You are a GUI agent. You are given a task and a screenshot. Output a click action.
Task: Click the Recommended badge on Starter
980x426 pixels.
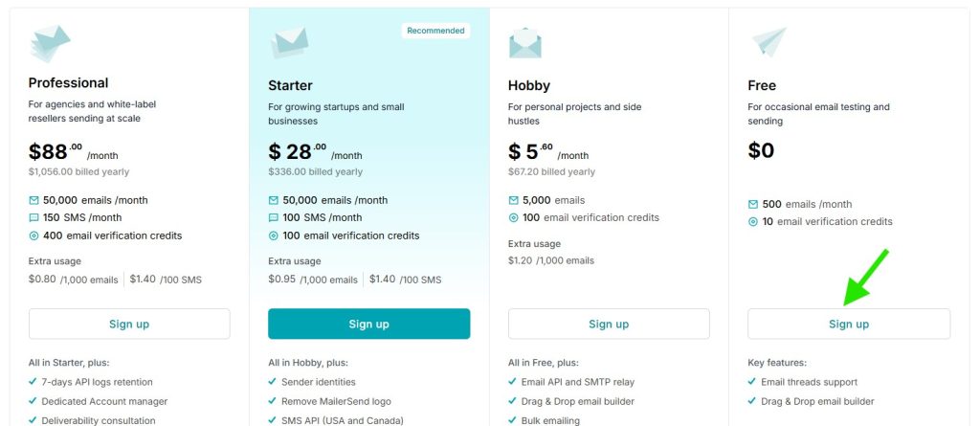pyautogui.click(x=435, y=31)
